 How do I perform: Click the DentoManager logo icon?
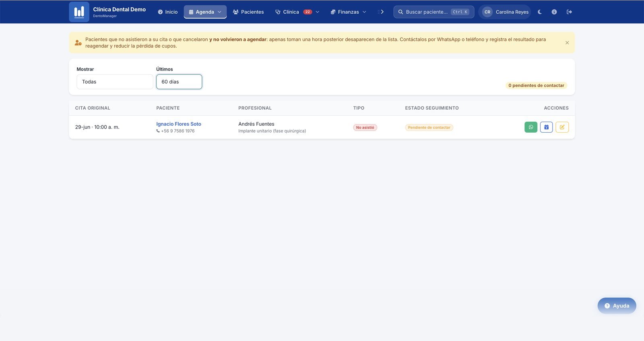[79, 12]
